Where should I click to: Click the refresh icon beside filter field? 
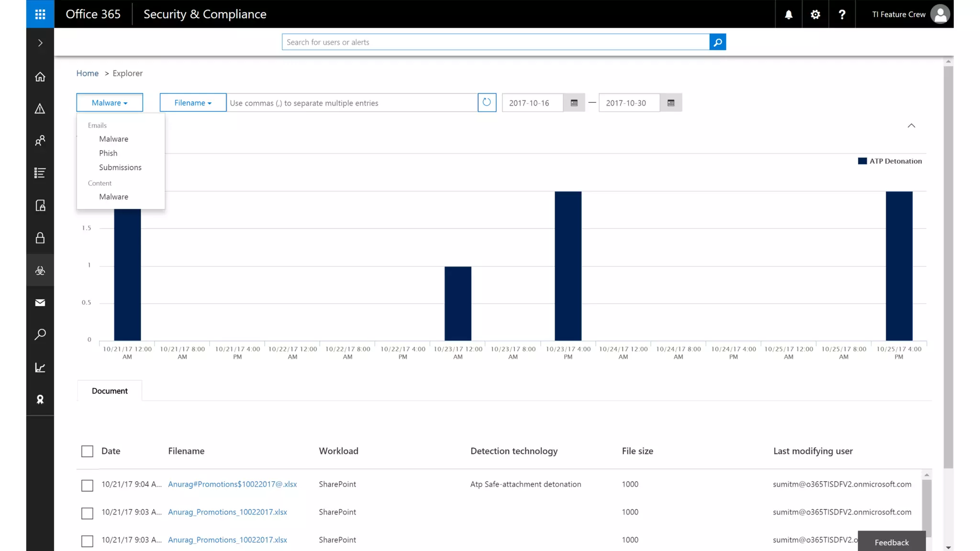coord(487,102)
